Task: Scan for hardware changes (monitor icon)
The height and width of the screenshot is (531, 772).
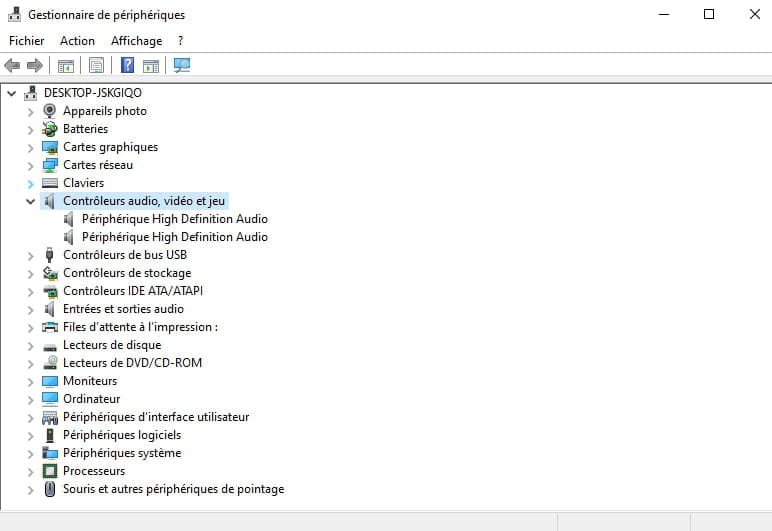Action: coord(182,65)
